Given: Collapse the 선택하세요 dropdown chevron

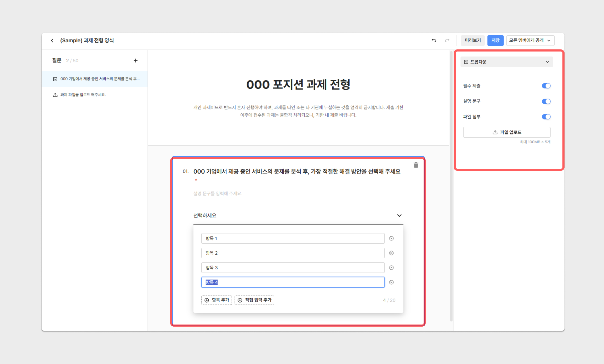Looking at the screenshot, I should tap(399, 215).
